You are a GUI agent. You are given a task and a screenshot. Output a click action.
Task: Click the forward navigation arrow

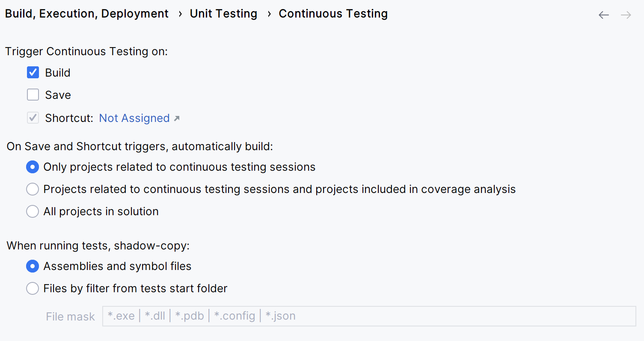click(x=626, y=15)
